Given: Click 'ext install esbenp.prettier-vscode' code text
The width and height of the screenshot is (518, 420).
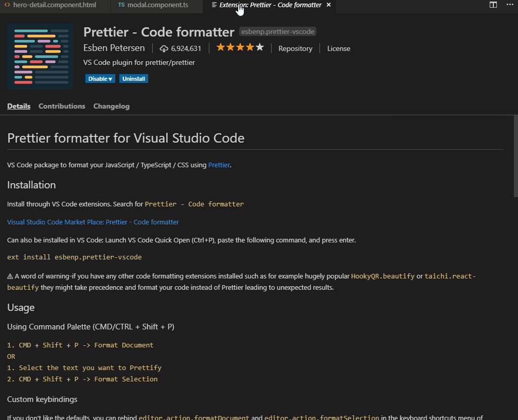Looking at the screenshot, I should 74,257.
